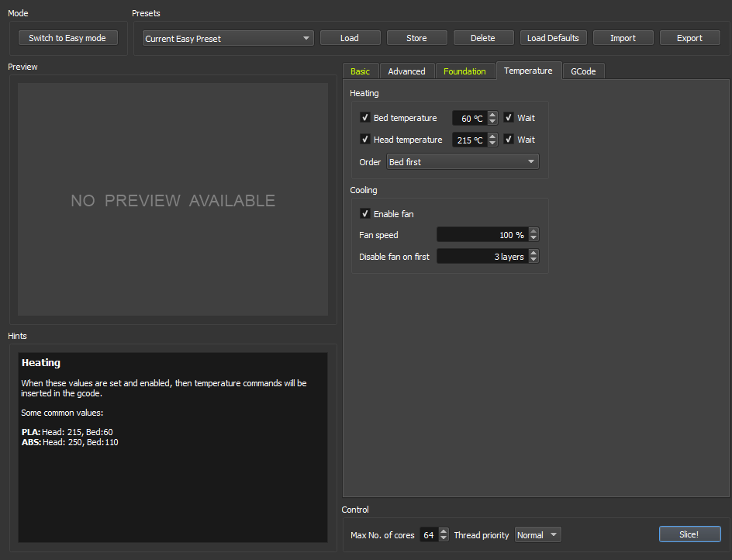Open the GCode tab
This screenshot has width=732, height=560.
click(x=583, y=71)
